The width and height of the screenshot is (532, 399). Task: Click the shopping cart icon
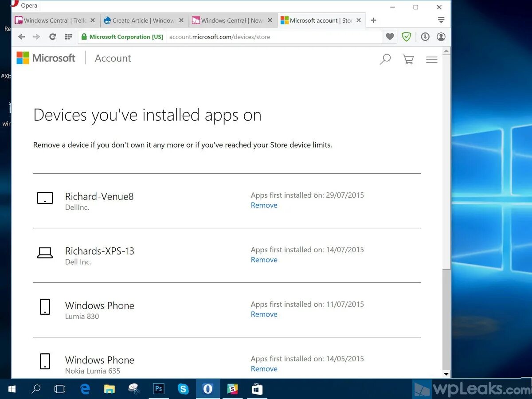408,59
